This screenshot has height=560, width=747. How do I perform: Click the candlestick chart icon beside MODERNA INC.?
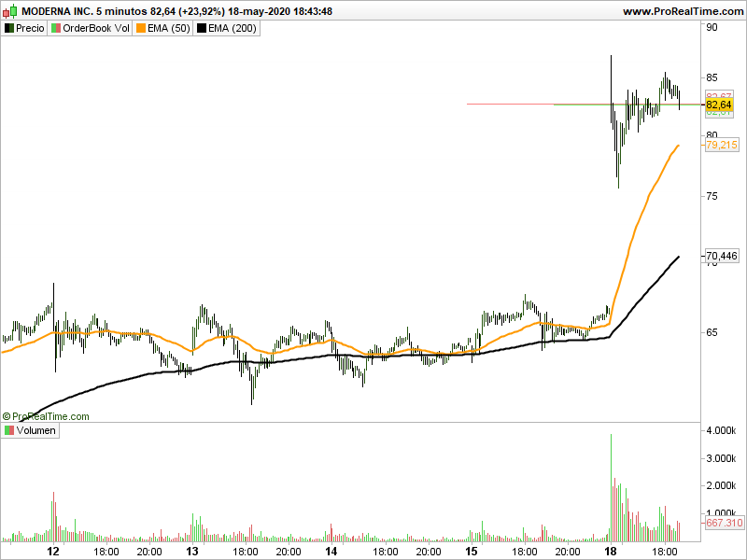(x=9, y=11)
